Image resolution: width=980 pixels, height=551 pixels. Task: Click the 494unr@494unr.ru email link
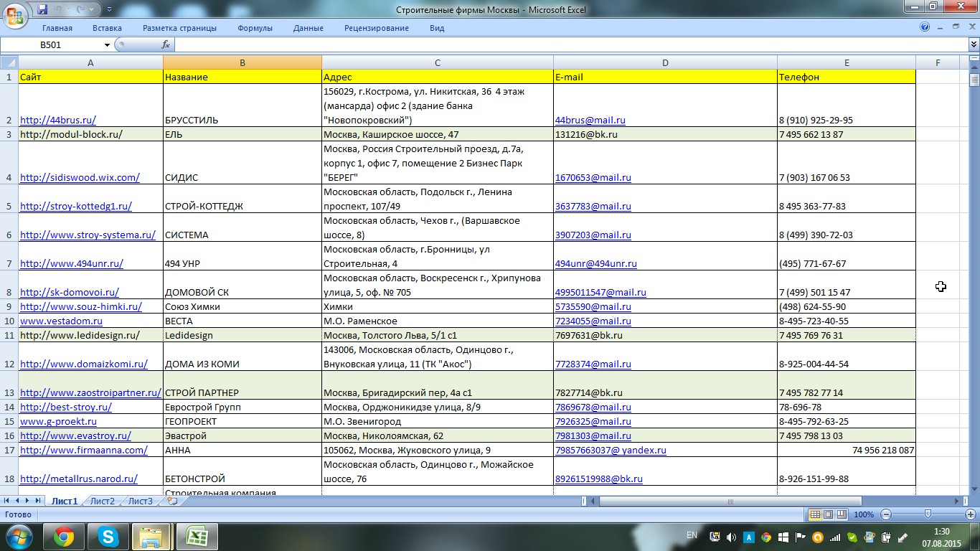click(x=596, y=263)
